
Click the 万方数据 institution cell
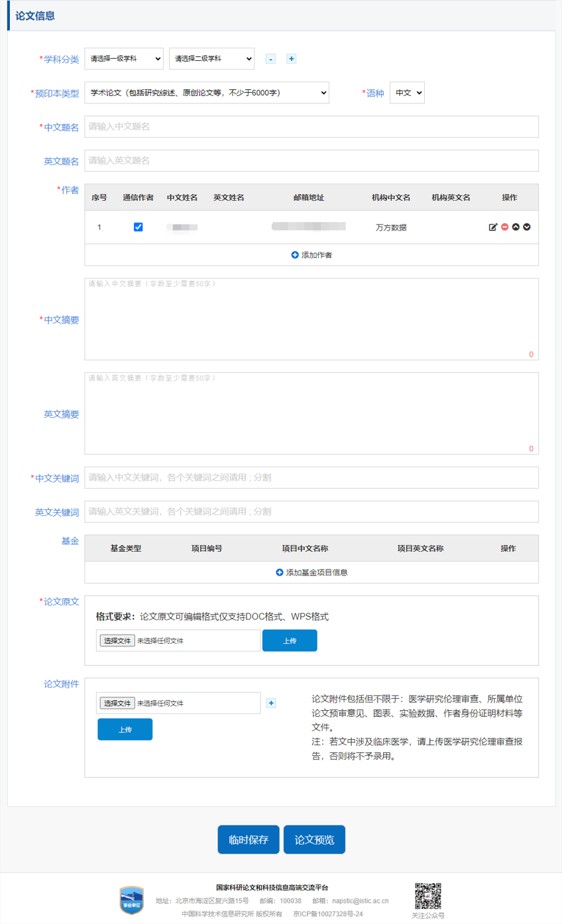391,227
